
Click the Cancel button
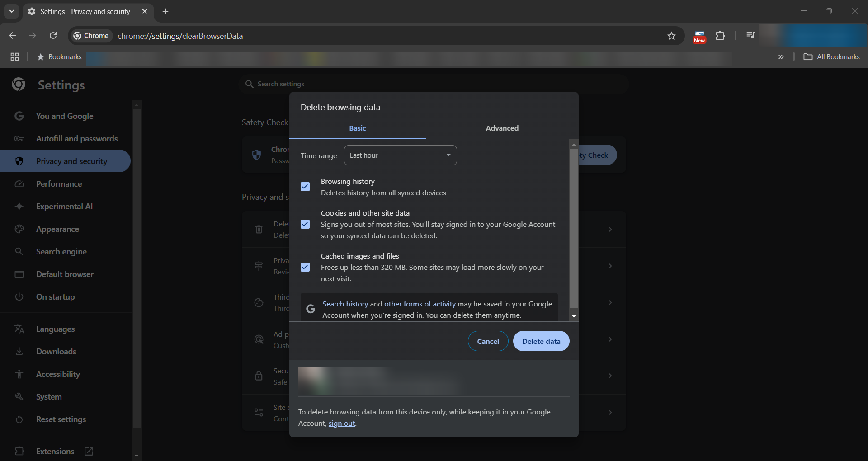[x=488, y=341]
